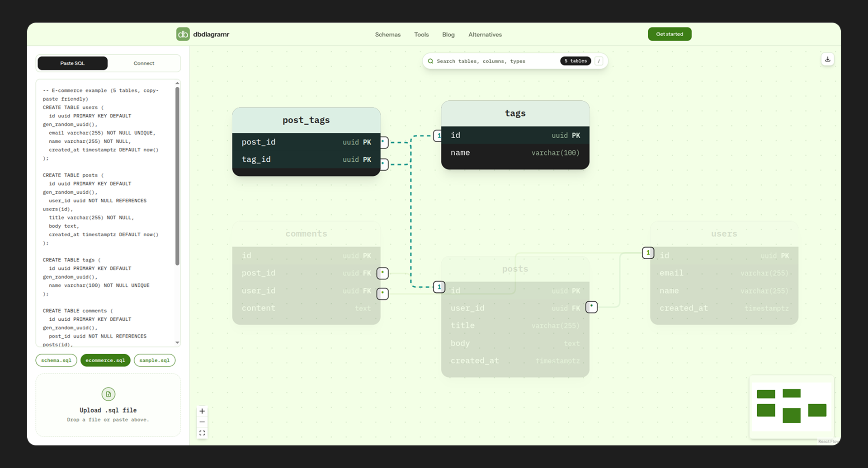This screenshot has width=868, height=468.
Task: Load the sample.sql example
Action: [154, 360]
